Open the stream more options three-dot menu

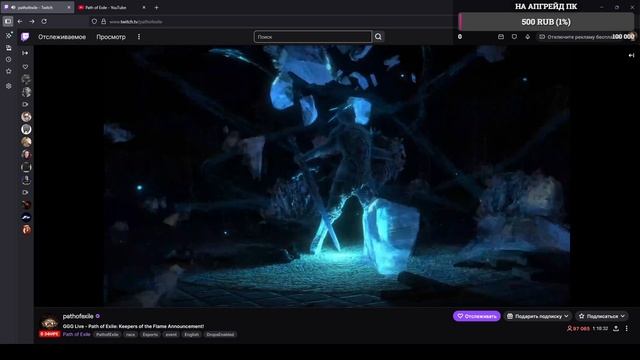click(627, 329)
